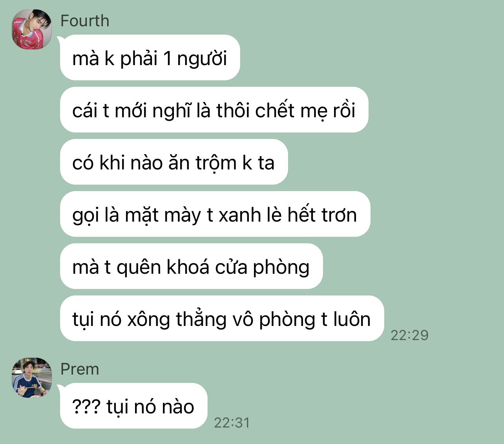Image resolution: width=504 pixels, height=444 pixels.
Task: Select the message 'mà t quên khoá cửa phòng'
Action: coord(191,266)
